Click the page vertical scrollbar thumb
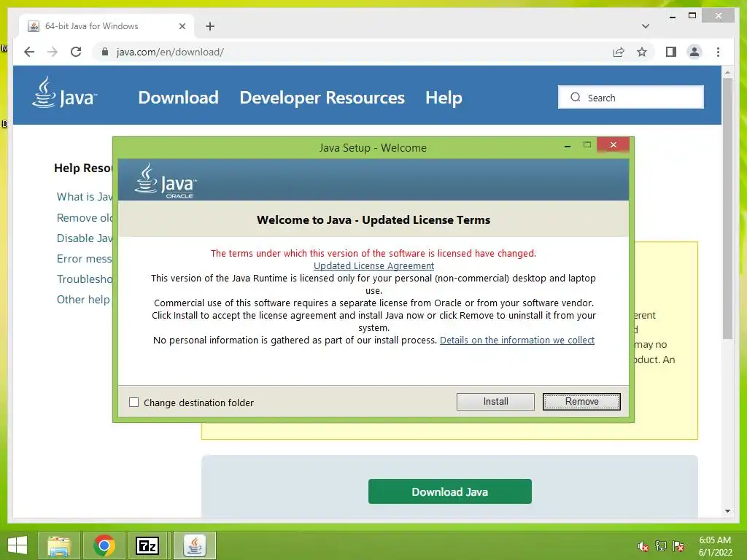 [727, 209]
